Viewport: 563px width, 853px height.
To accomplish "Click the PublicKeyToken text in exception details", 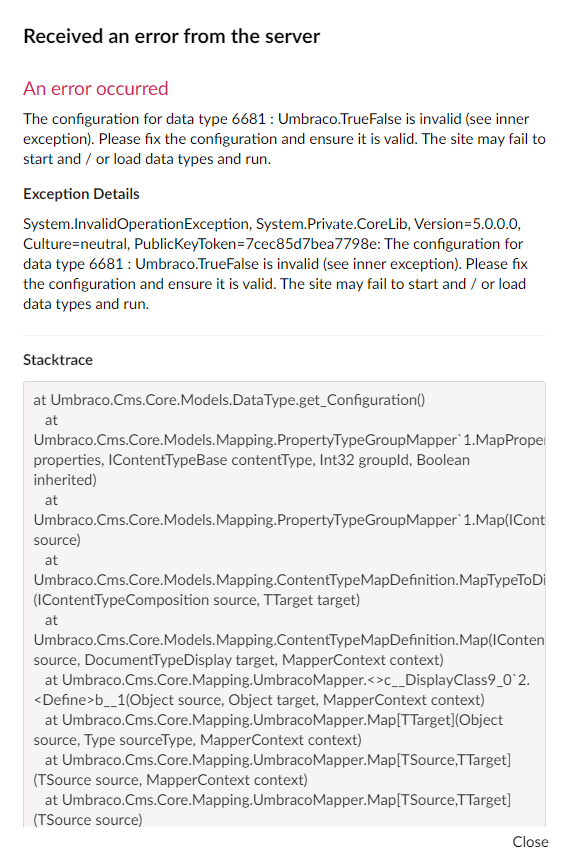I will [x=256, y=244].
